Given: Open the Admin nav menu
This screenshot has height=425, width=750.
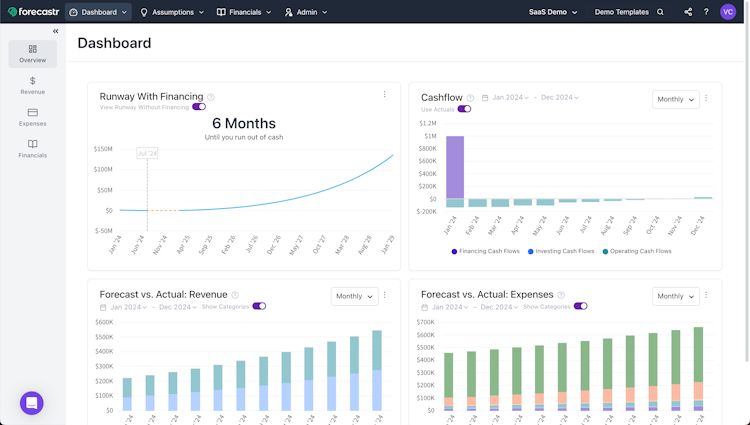Looking at the screenshot, I should [306, 12].
